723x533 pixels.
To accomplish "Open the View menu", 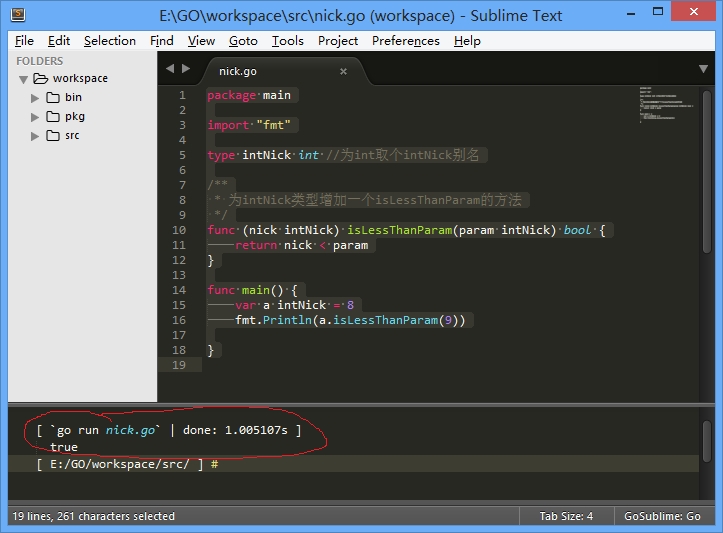I will tap(201, 41).
